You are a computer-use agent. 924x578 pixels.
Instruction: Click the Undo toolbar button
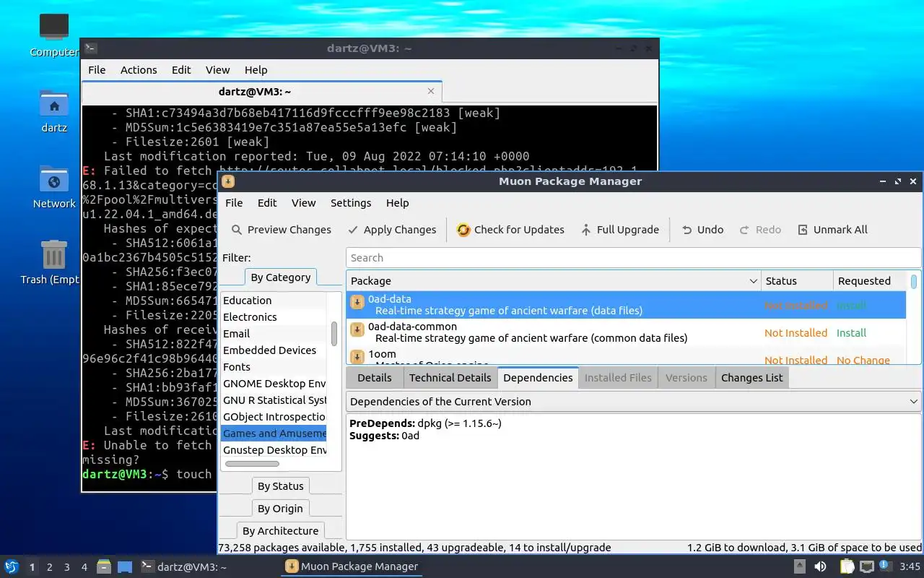[x=702, y=230]
